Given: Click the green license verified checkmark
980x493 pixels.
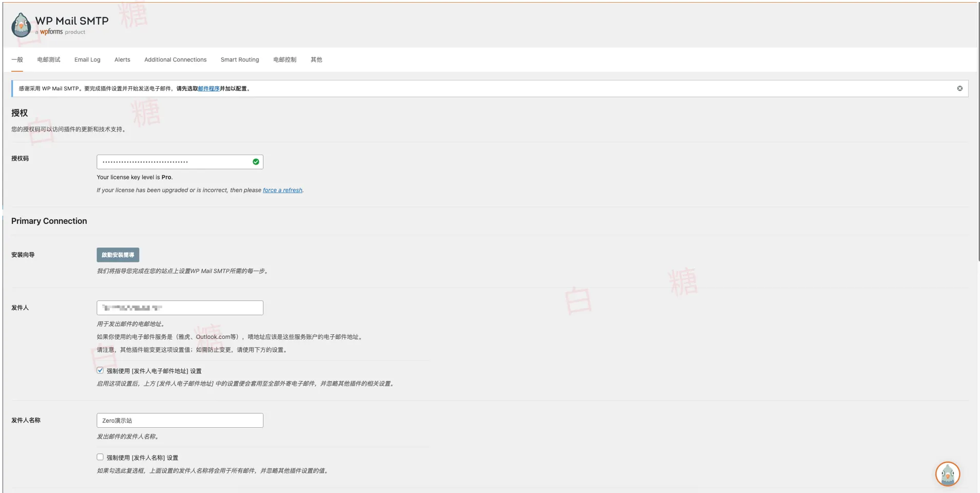Looking at the screenshot, I should point(256,162).
